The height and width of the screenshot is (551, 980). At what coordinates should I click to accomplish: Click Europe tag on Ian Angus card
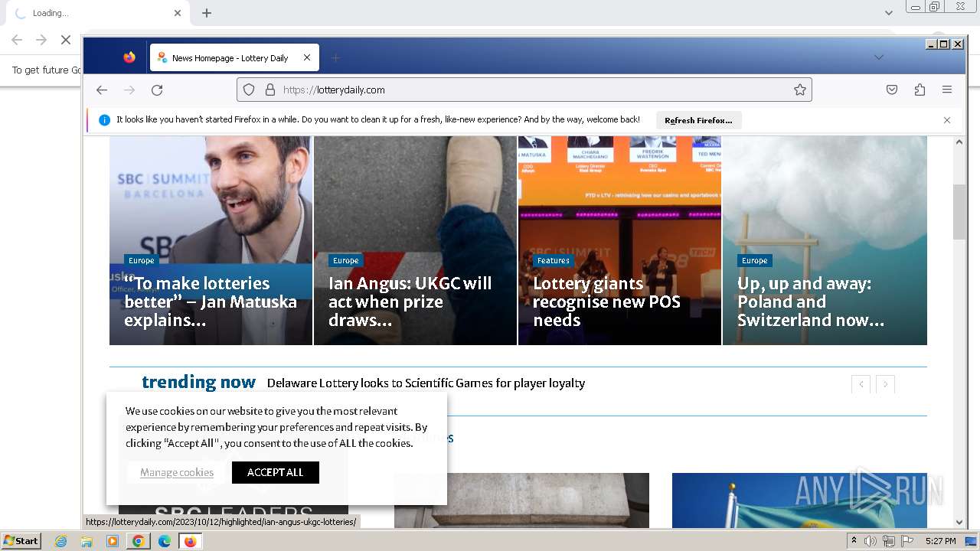click(x=345, y=260)
